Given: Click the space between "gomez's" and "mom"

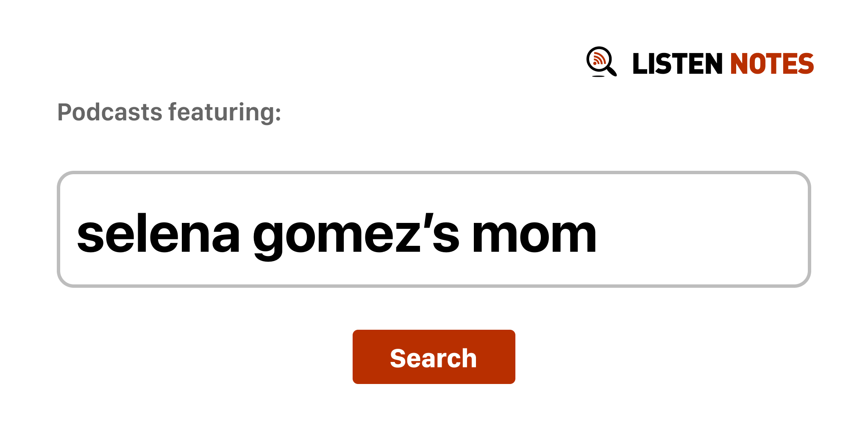Looking at the screenshot, I should 466,234.
